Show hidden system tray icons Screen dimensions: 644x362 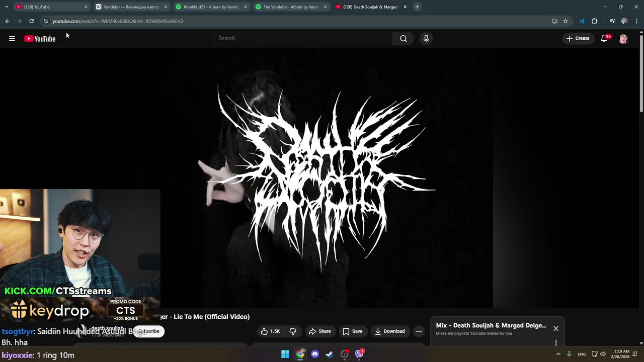[x=558, y=354]
